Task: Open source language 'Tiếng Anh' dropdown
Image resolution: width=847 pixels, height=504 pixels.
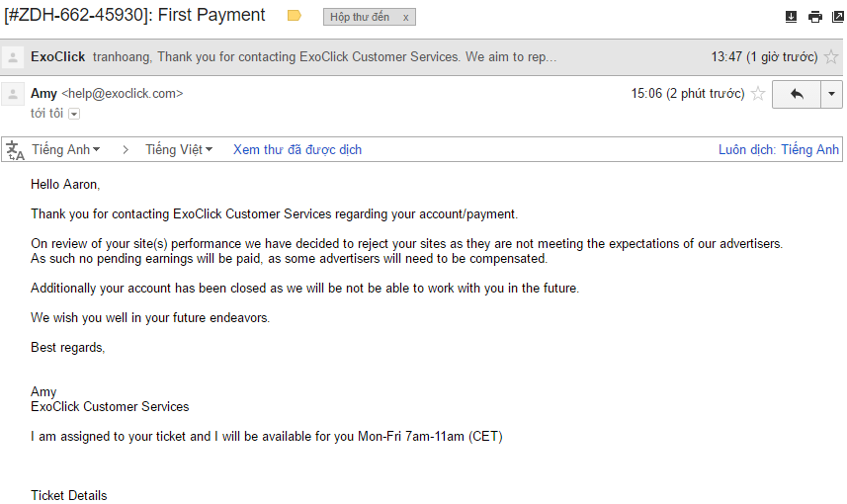Action: (x=66, y=150)
